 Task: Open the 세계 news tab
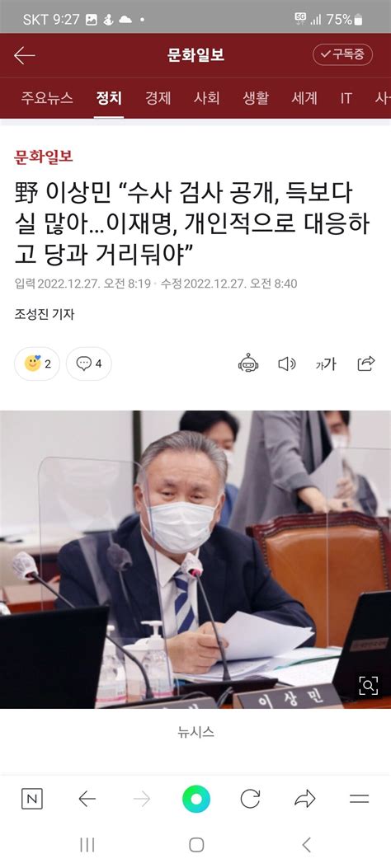[304, 99]
